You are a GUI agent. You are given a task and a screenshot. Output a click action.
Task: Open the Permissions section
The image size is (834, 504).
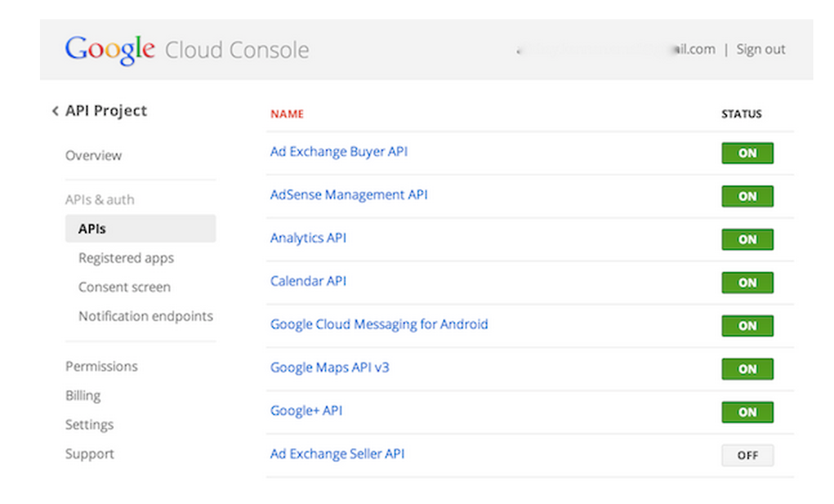click(101, 367)
